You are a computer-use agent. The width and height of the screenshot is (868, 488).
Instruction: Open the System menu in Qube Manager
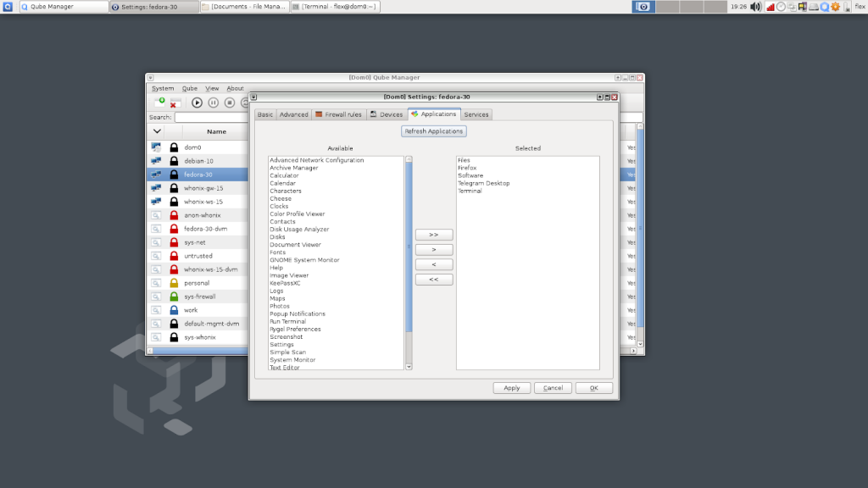(x=163, y=88)
